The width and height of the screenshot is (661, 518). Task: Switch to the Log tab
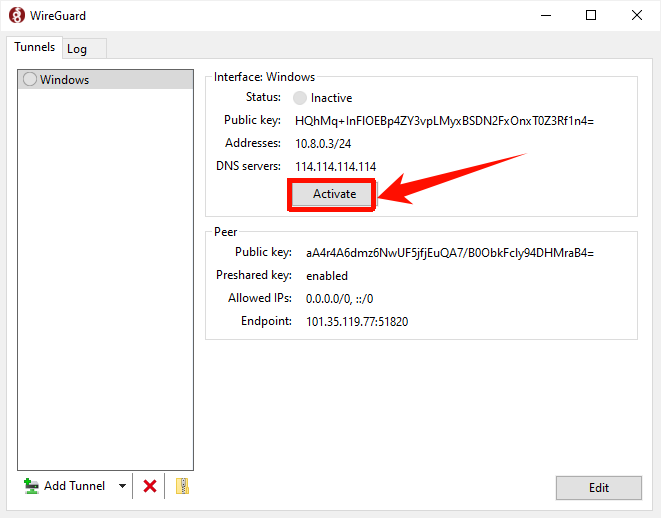coord(77,49)
